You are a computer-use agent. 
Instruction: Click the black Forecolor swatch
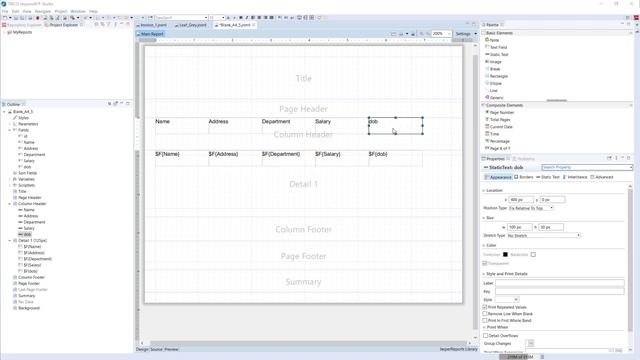(505, 255)
